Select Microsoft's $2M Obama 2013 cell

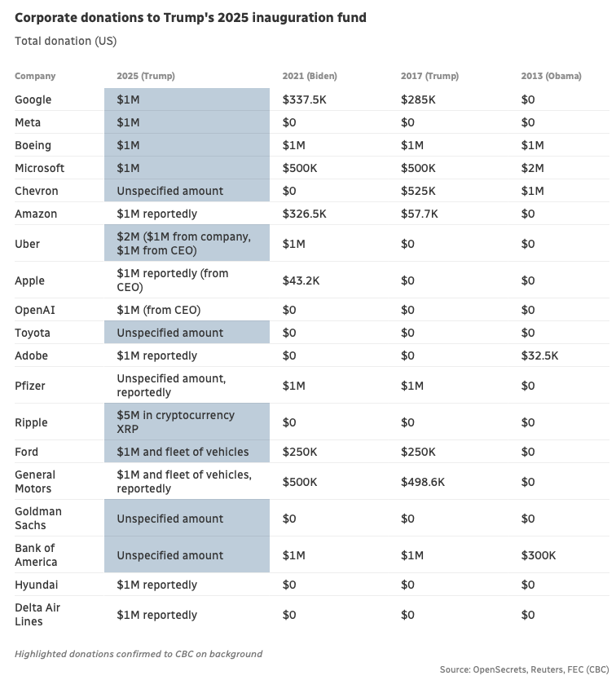532,168
